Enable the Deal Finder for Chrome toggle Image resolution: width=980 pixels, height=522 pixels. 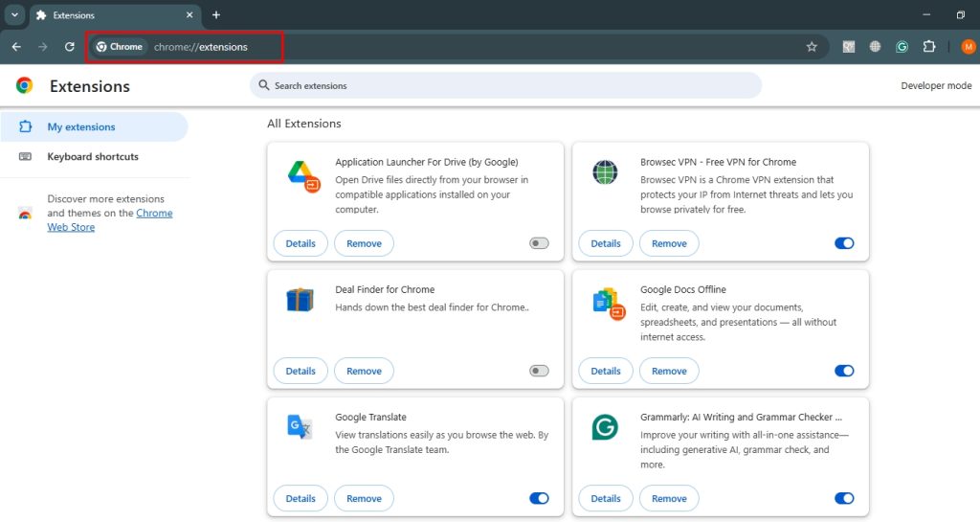[539, 371]
